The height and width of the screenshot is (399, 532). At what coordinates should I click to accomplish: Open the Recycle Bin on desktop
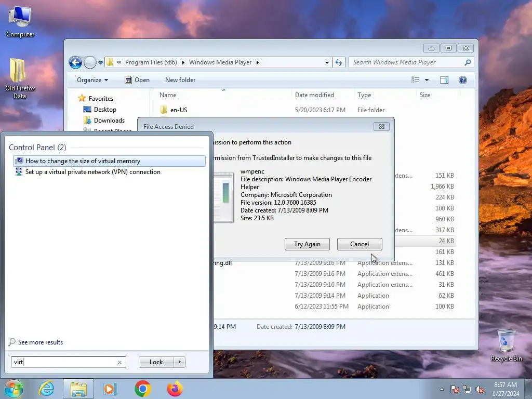[x=506, y=345]
